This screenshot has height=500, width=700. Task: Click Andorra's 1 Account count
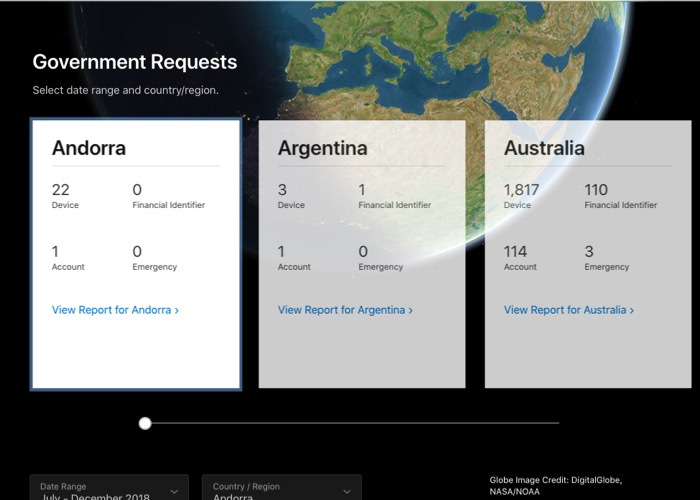(55, 252)
